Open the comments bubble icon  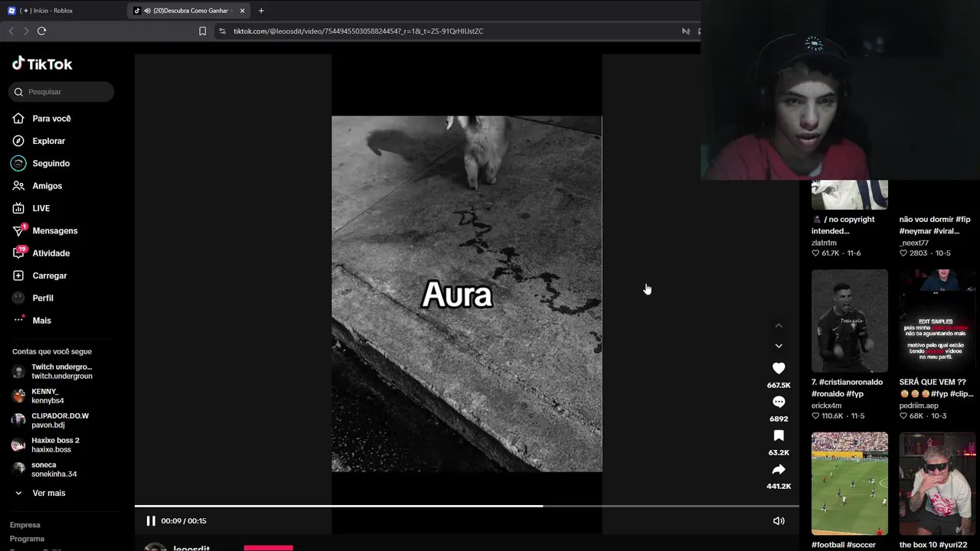click(x=779, y=402)
